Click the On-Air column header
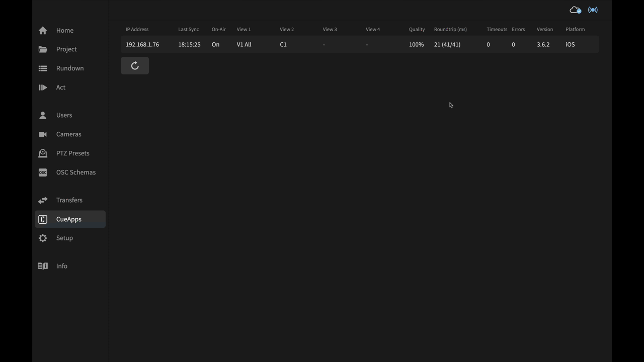 pyautogui.click(x=219, y=29)
